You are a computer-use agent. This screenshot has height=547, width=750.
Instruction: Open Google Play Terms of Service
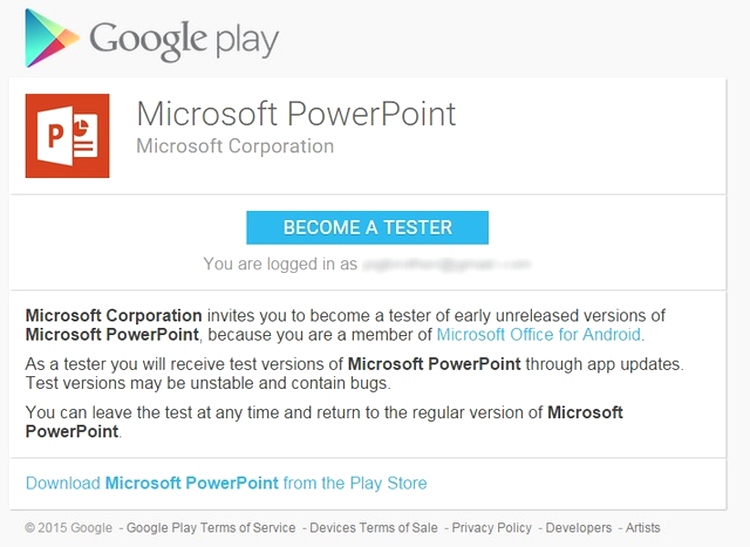pyautogui.click(x=211, y=528)
